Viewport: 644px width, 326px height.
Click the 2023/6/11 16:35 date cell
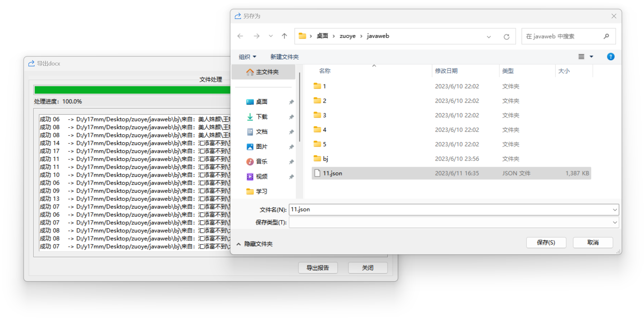point(457,173)
